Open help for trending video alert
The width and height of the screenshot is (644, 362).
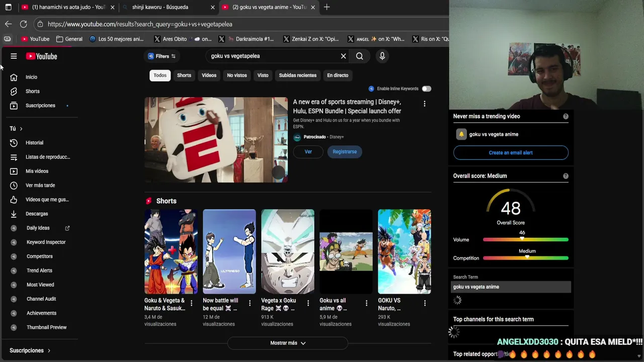[x=566, y=116]
